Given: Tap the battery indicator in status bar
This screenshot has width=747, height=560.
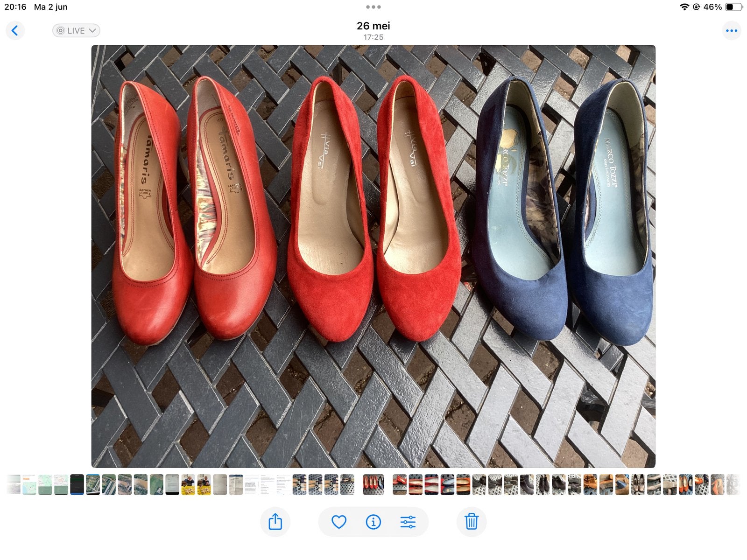Looking at the screenshot, I should coord(734,7).
